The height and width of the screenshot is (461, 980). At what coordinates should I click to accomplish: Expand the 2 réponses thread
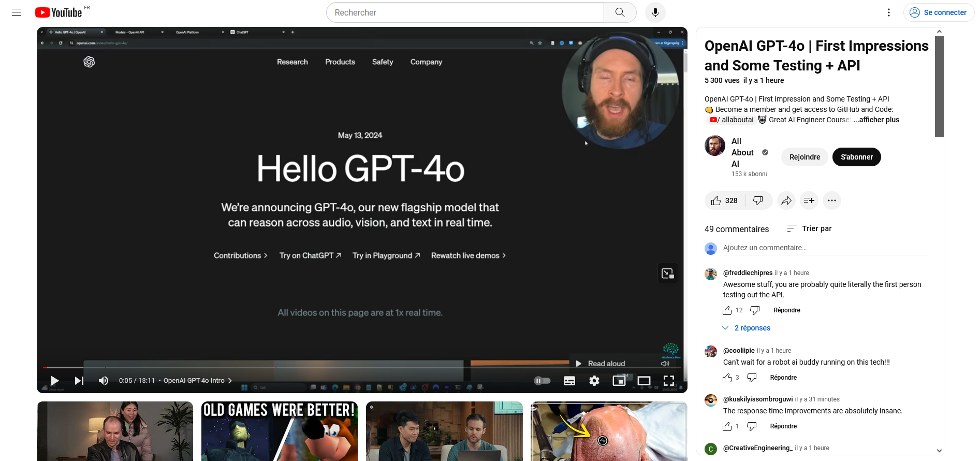752,328
